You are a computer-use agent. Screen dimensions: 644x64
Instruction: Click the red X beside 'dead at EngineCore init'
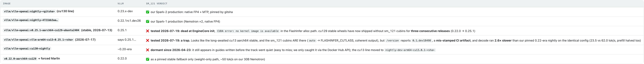tap(148, 31)
